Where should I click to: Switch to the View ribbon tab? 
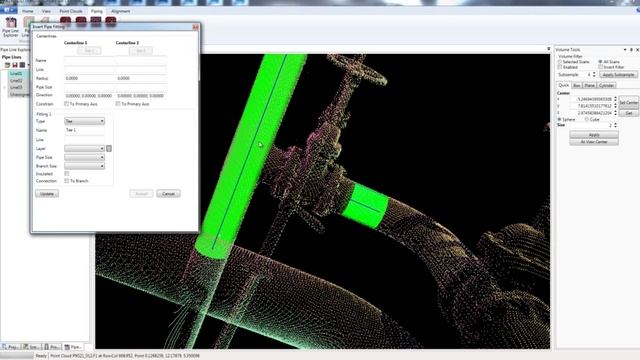[47, 11]
